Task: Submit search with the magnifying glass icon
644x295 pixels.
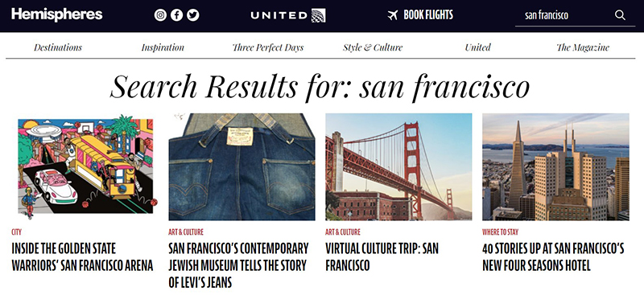Action: click(x=620, y=15)
